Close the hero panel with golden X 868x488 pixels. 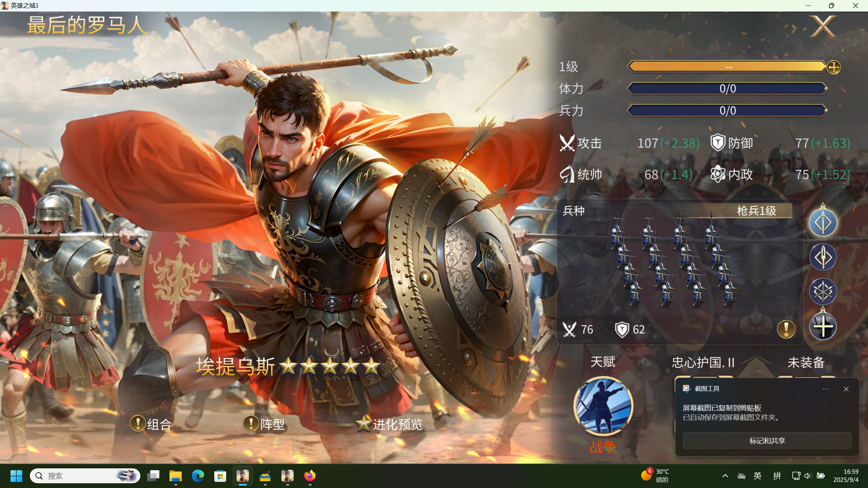pos(823,26)
